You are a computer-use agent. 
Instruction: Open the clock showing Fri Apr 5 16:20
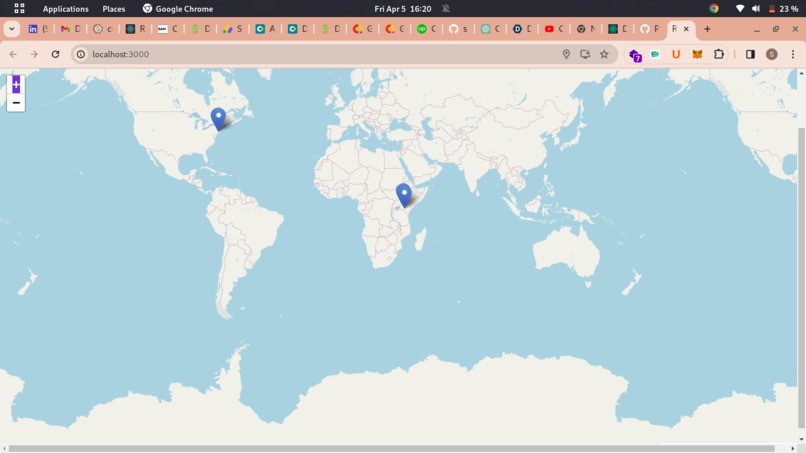point(402,9)
